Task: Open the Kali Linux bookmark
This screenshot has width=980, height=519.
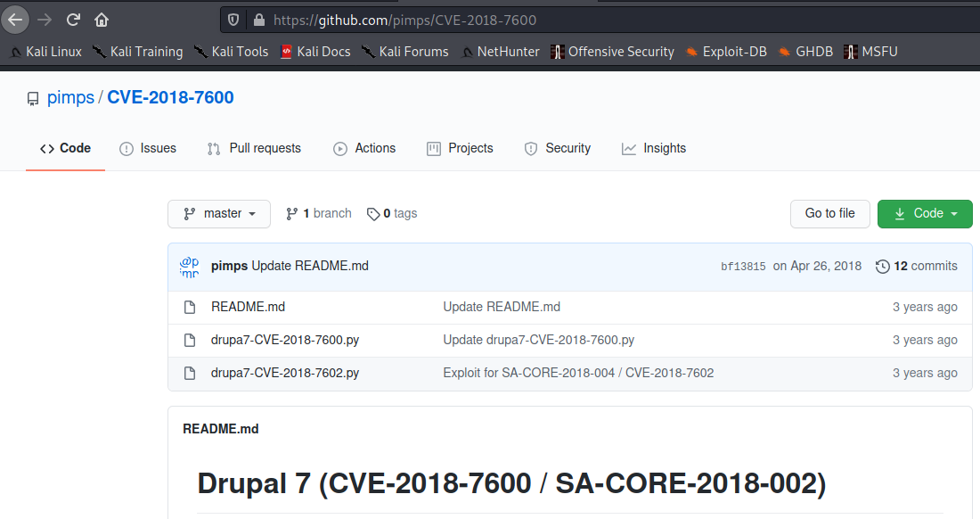Action: click(x=45, y=52)
